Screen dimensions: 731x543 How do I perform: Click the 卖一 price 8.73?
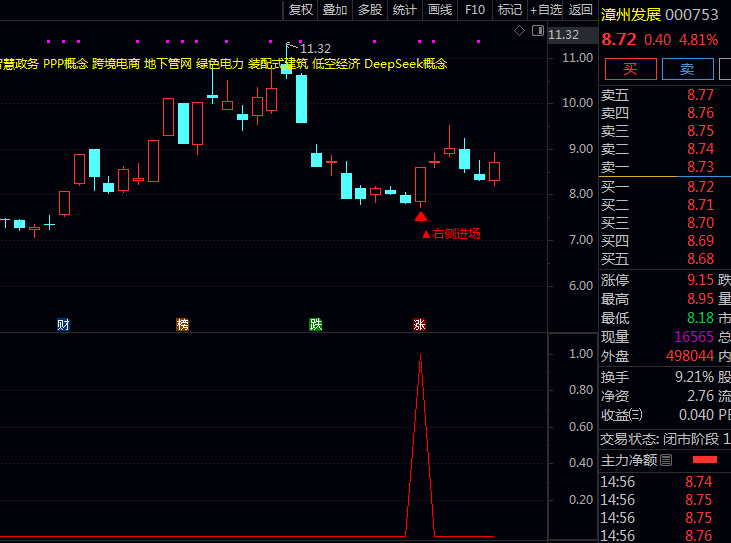click(700, 167)
